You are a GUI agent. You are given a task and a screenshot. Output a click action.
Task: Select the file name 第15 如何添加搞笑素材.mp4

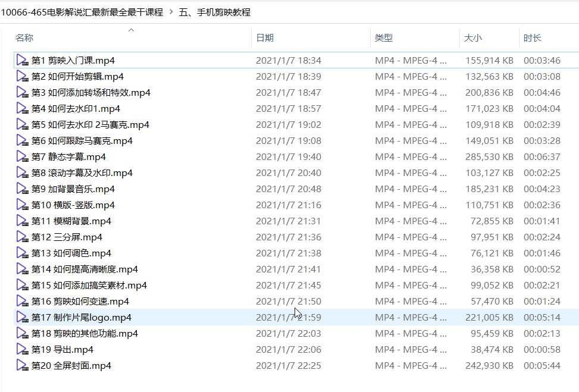click(x=89, y=285)
